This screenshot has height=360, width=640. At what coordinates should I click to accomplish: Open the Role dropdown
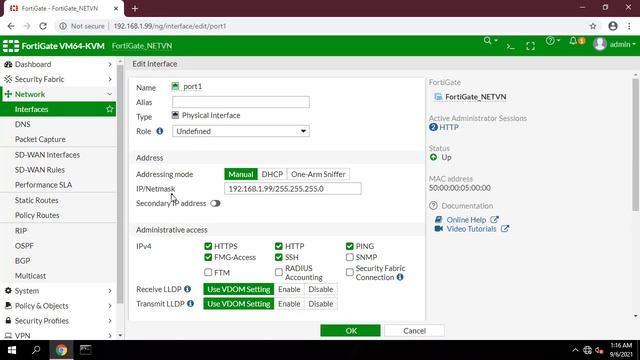tap(240, 131)
